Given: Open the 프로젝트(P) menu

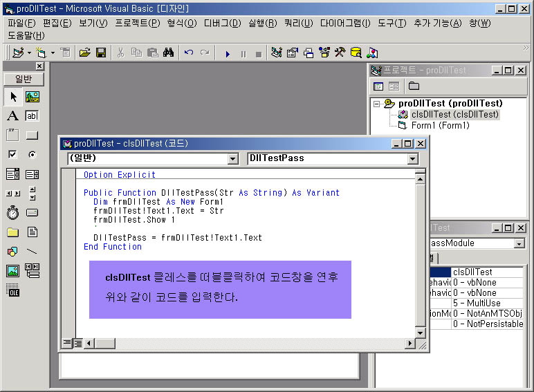Looking at the screenshot, I should [137, 23].
